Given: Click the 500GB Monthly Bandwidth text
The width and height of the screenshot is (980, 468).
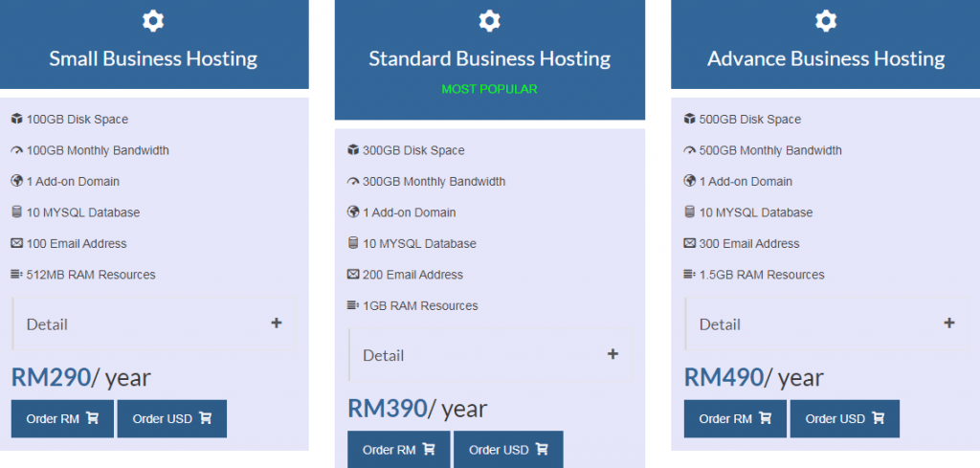Looking at the screenshot, I should pyautogui.click(x=770, y=150).
